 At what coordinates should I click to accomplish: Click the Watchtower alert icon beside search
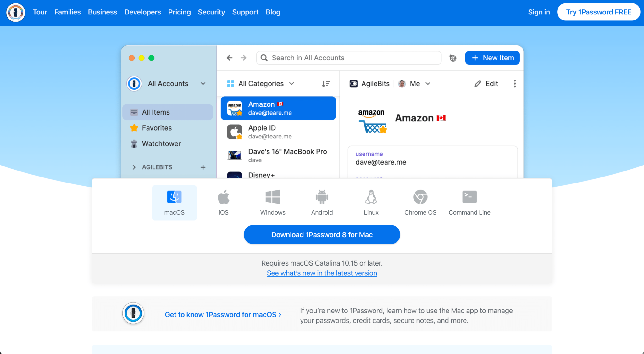tap(452, 58)
